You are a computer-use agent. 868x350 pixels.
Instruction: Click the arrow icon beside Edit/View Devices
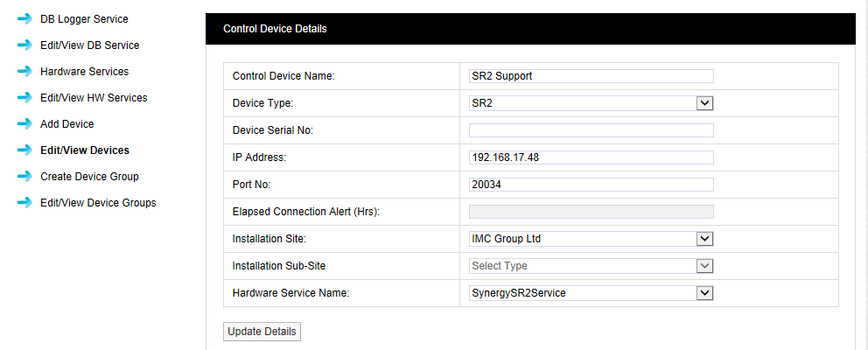(24, 150)
